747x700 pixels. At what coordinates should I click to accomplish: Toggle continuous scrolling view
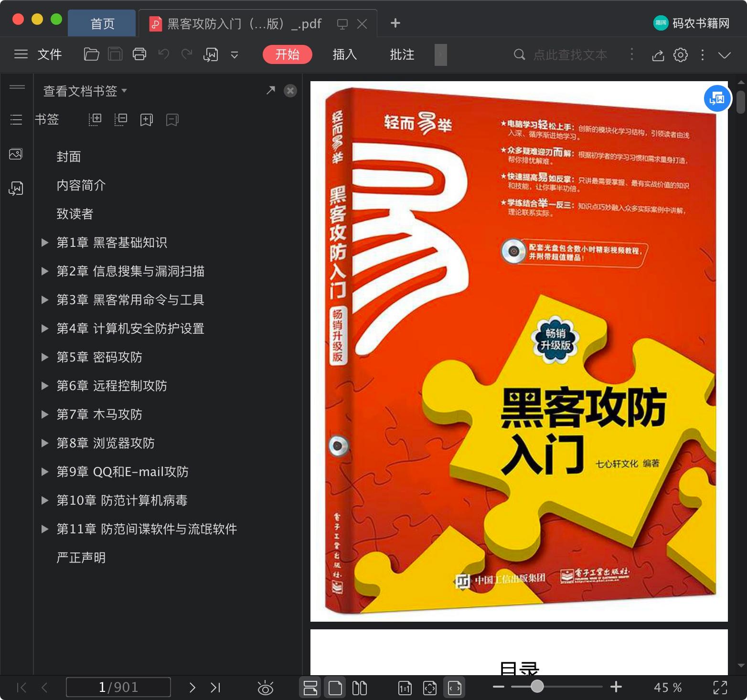pos(310,688)
